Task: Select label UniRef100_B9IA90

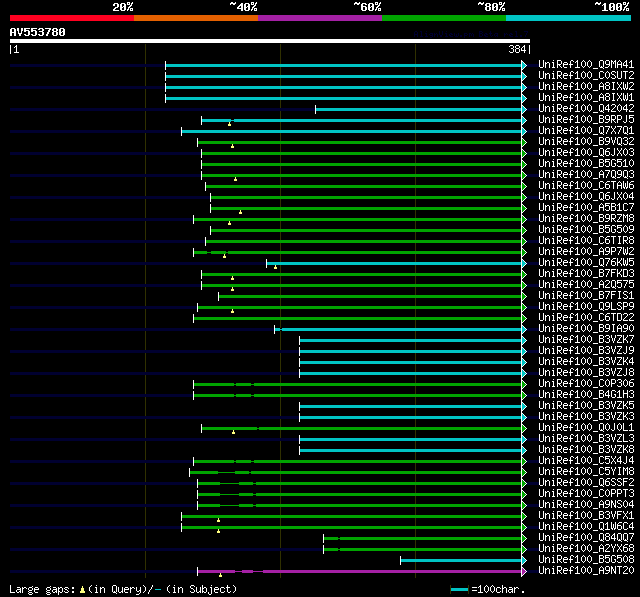Action: pos(586,328)
